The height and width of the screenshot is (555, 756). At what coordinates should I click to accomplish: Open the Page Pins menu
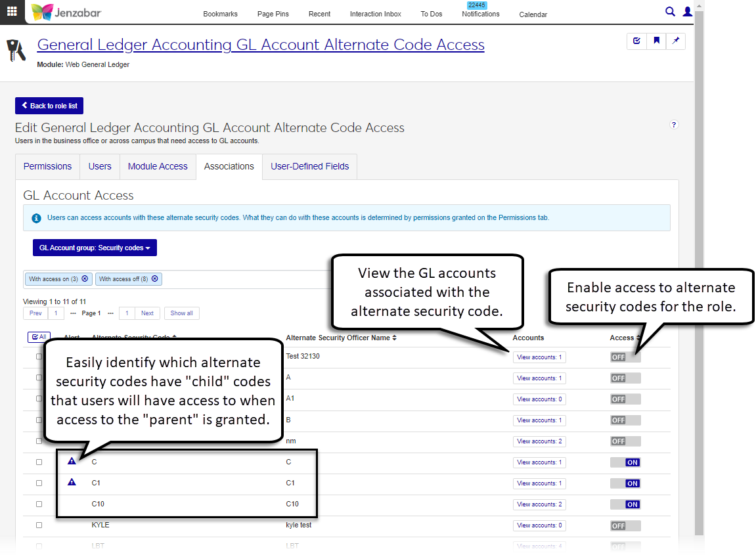(273, 14)
